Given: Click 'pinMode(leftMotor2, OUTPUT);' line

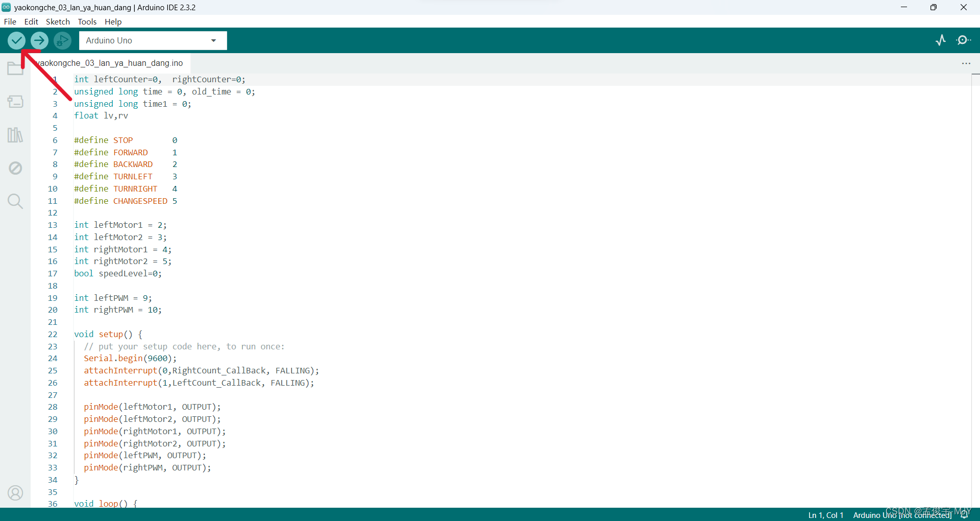Looking at the screenshot, I should click(x=152, y=419).
